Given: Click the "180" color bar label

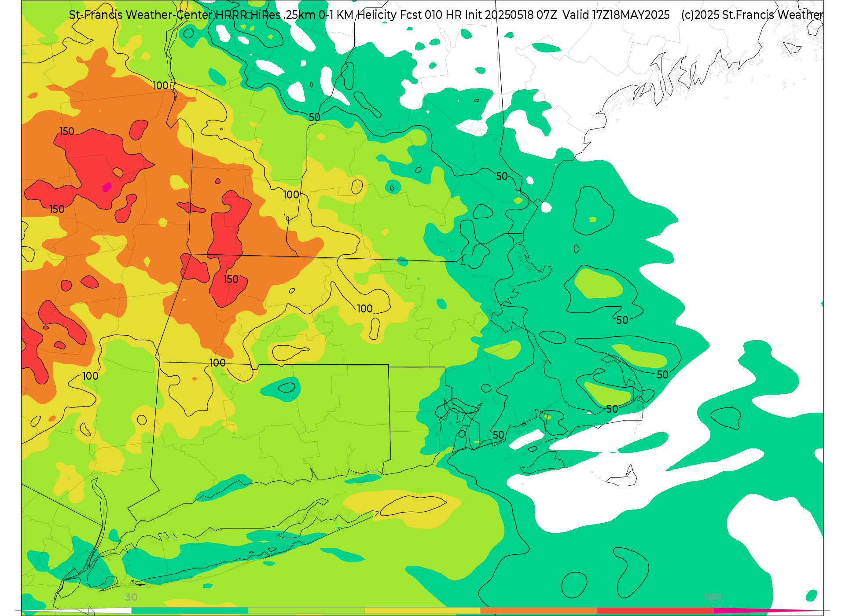Looking at the screenshot, I should [713, 597].
